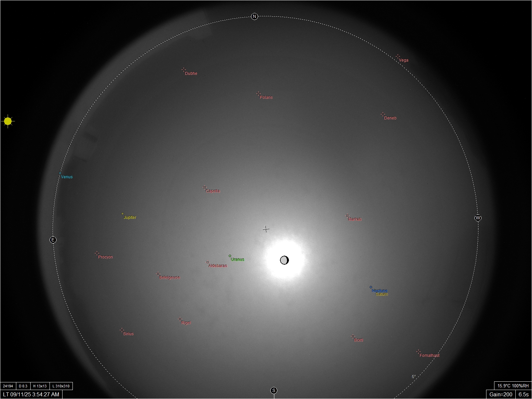Screen dimensions: 532x399
Task: Click the Fomalhaut text label
Action: (x=430, y=355)
